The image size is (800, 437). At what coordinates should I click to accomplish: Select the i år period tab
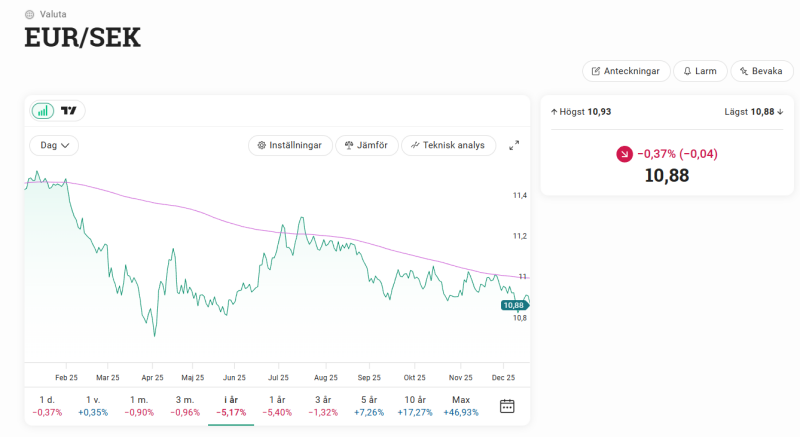(231, 406)
